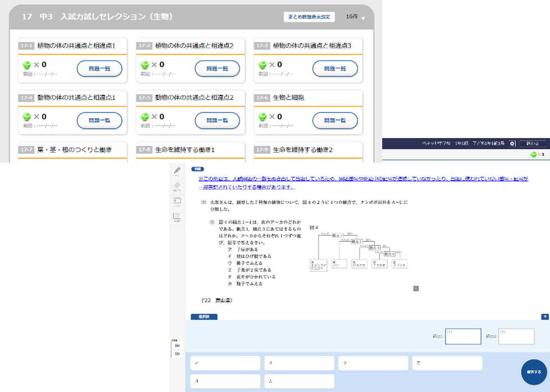Open the note tool in the sidebar
The width and height of the screenshot is (550, 392).
point(177,201)
